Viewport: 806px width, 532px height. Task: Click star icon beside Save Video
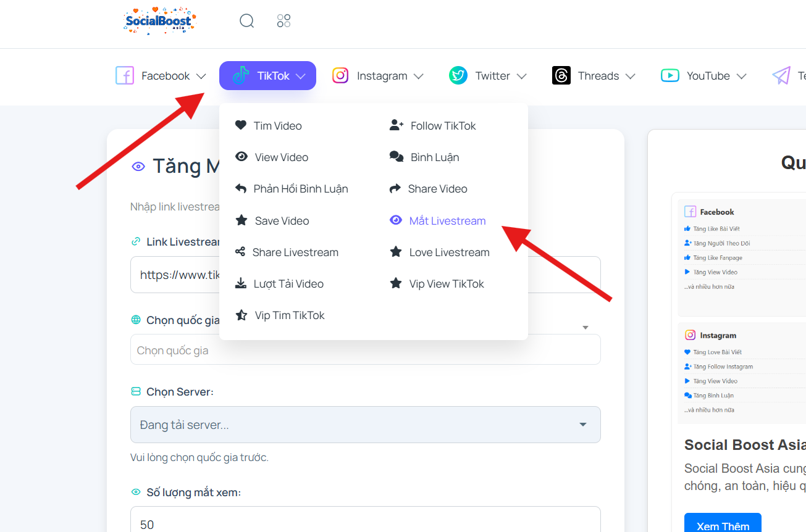click(241, 220)
